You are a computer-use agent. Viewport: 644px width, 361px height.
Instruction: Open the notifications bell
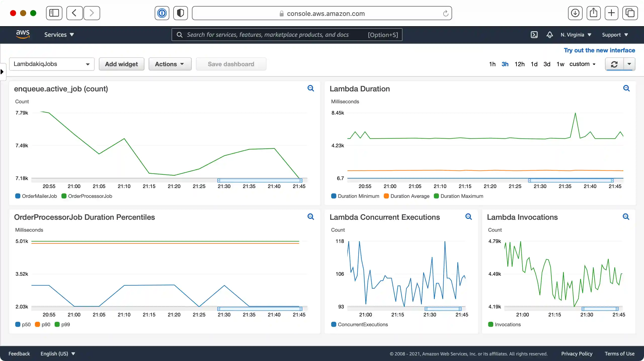pyautogui.click(x=549, y=34)
